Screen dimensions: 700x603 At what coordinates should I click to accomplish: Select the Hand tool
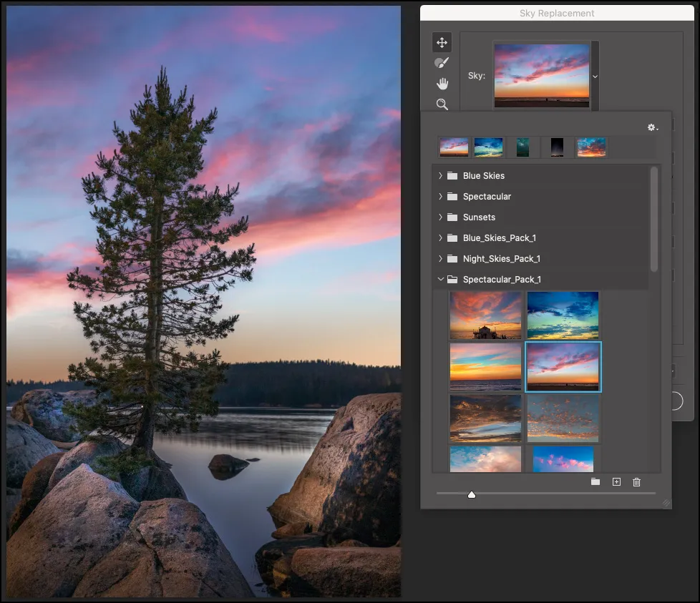[442, 84]
